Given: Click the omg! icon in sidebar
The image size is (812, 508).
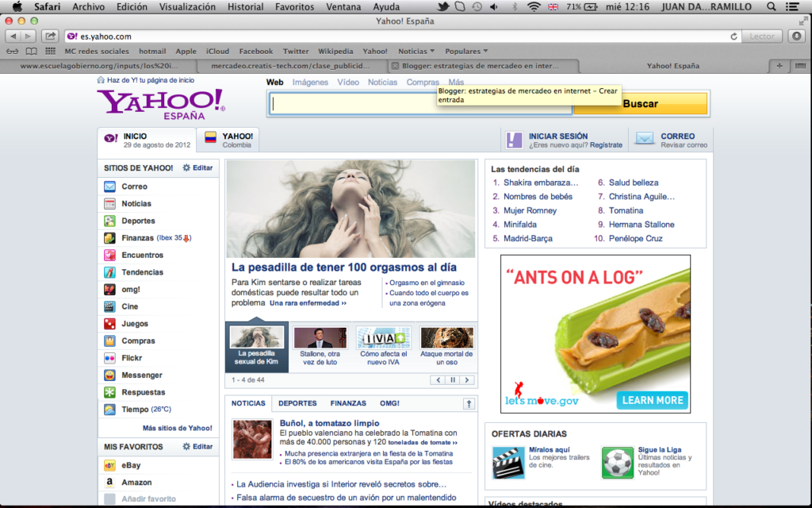Looking at the screenshot, I should [x=109, y=289].
